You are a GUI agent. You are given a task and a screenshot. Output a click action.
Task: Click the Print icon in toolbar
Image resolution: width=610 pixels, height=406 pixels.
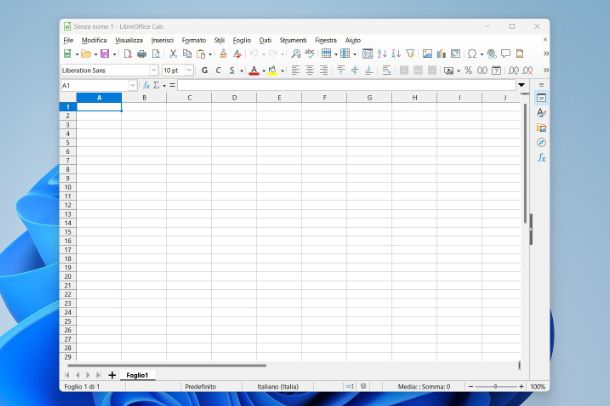pyautogui.click(x=141, y=54)
